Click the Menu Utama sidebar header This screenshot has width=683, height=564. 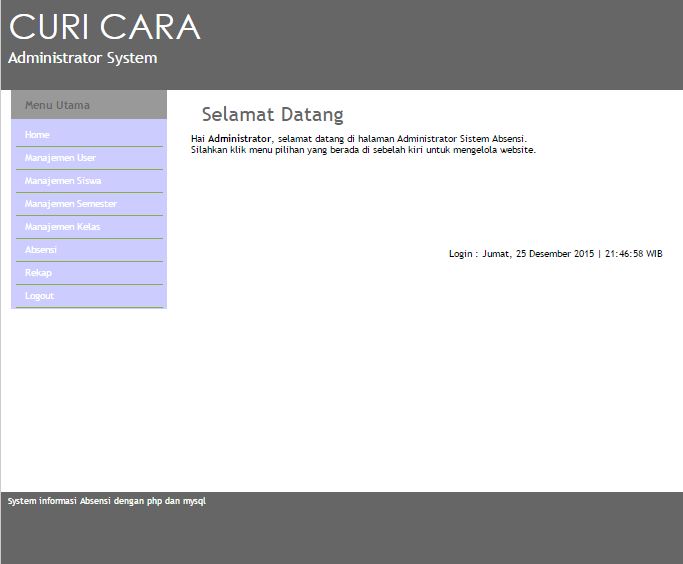coord(89,105)
